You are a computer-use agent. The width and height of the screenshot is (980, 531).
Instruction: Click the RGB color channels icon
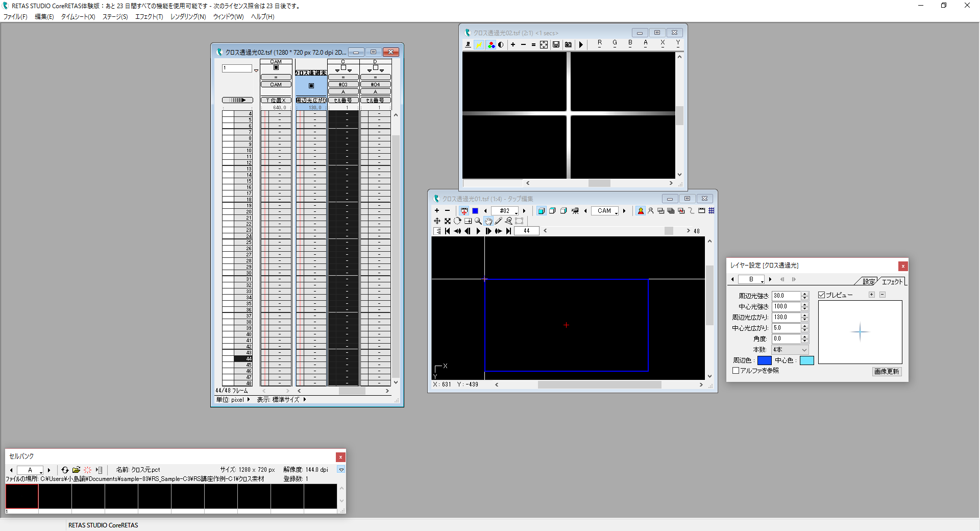[x=491, y=45]
